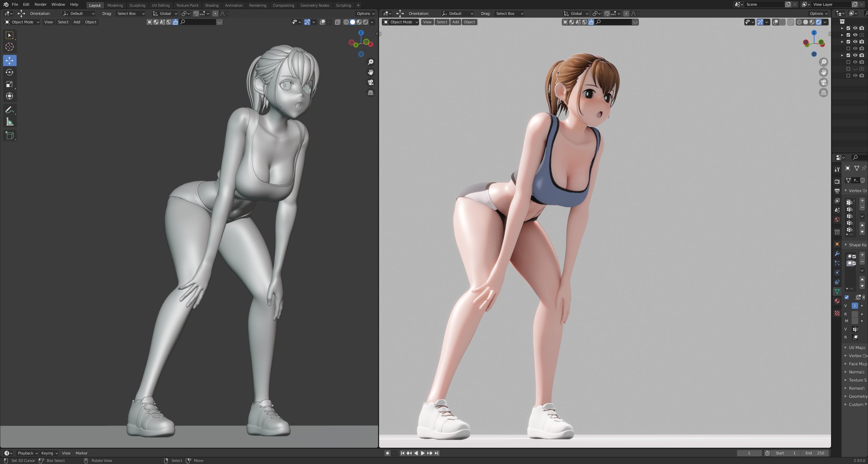Open World properties tab

pyautogui.click(x=837, y=220)
